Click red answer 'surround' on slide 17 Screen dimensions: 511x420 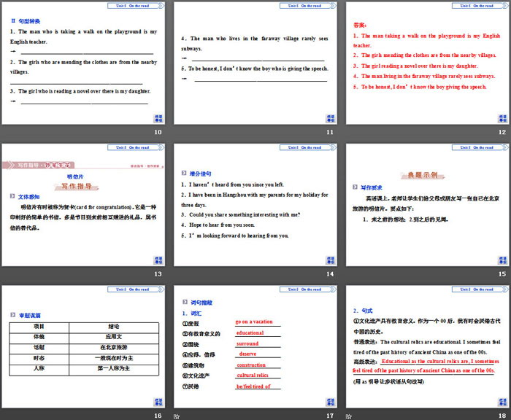point(247,343)
